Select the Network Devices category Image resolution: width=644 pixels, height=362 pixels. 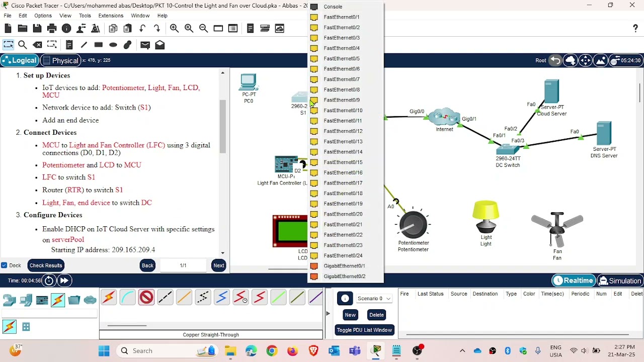pos(10,300)
